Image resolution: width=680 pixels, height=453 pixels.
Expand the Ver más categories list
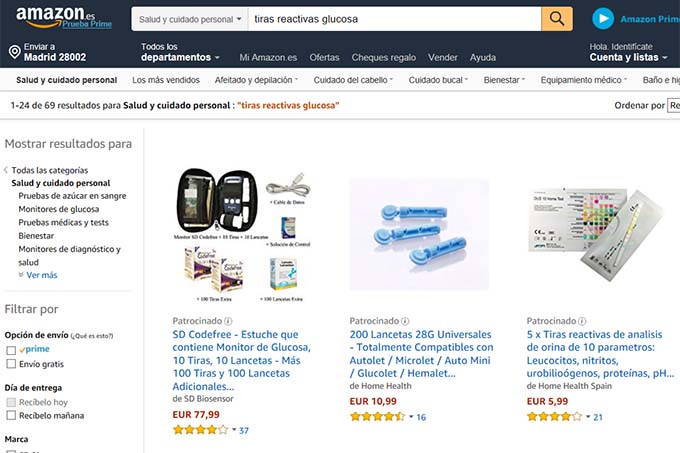(x=40, y=275)
